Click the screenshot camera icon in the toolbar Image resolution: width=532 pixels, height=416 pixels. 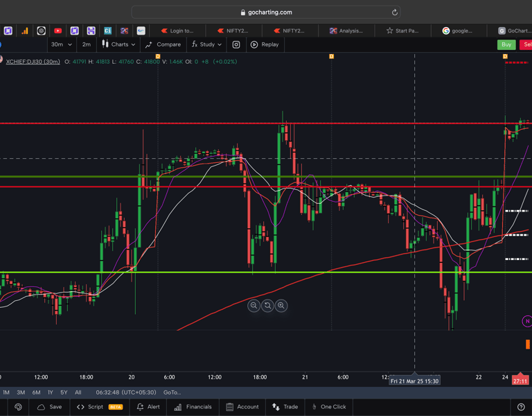pyautogui.click(x=236, y=44)
